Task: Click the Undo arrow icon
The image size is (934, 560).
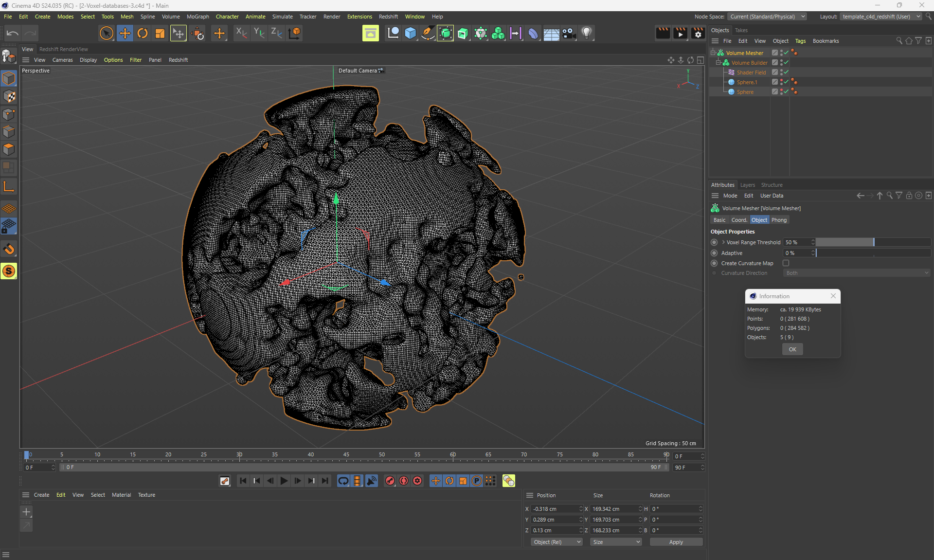Action: click(x=13, y=33)
